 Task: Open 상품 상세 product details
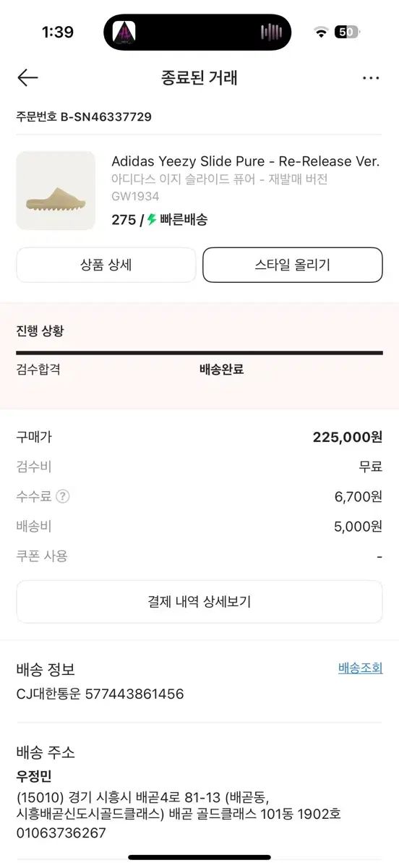pyautogui.click(x=106, y=265)
